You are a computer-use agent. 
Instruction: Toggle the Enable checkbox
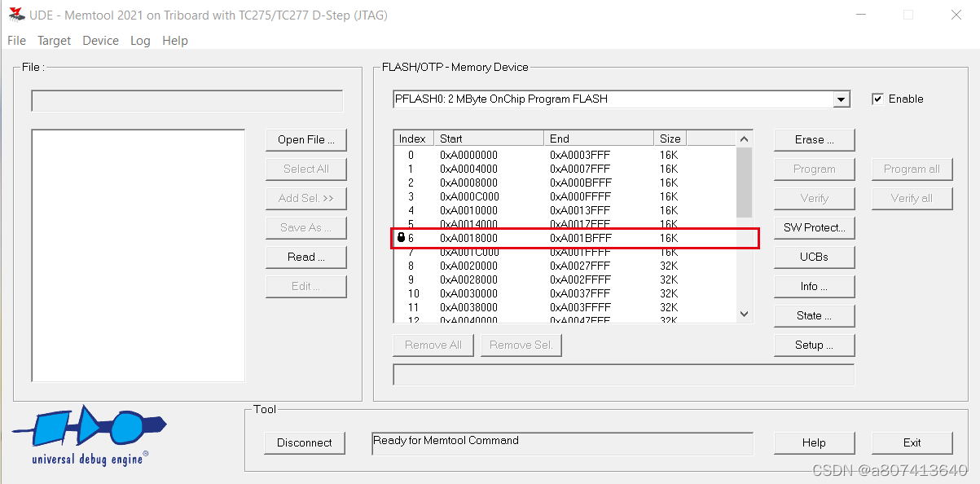point(877,99)
